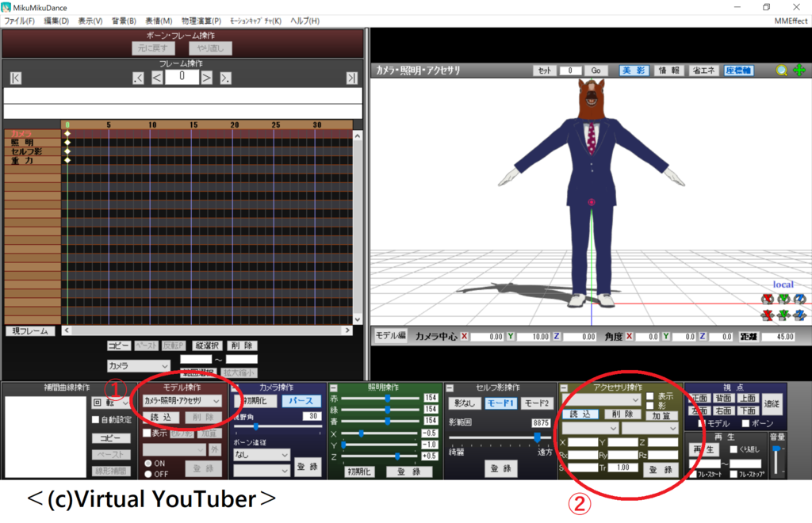Go to next keyframe with >. icon
This screenshot has width=812, height=523.
225,78
